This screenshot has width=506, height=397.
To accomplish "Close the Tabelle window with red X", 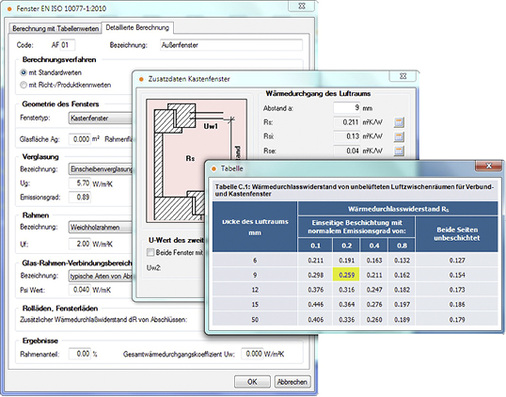I will point(488,166).
